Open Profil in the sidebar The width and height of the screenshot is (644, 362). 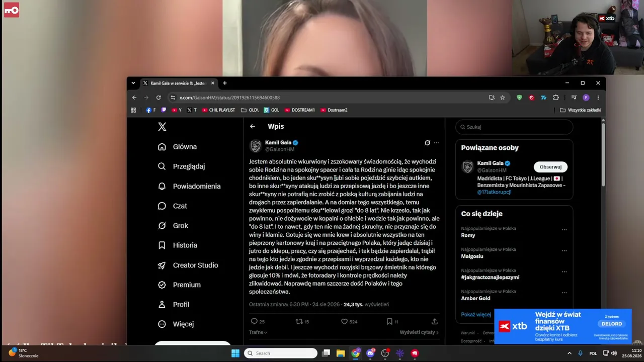coord(174,304)
